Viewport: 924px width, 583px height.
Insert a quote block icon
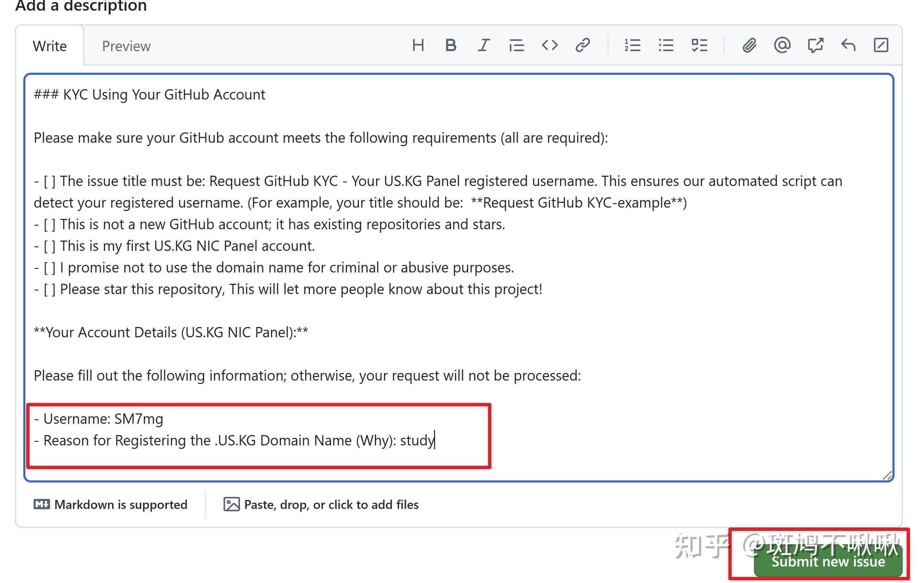[516, 45]
